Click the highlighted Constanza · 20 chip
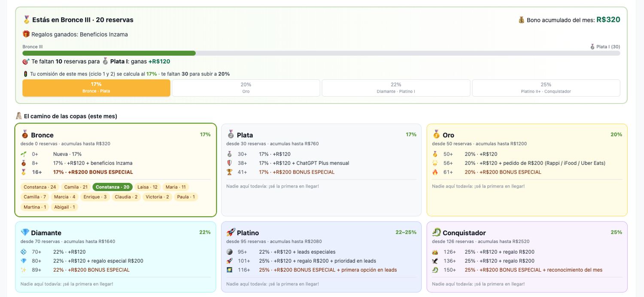The width and height of the screenshot is (644, 297). [112, 187]
